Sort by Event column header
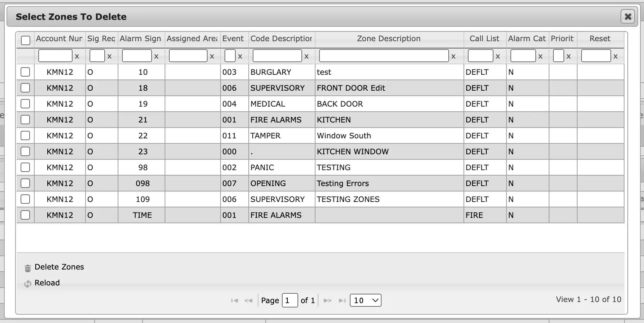This screenshot has height=323, width=644. (x=233, y=39)
